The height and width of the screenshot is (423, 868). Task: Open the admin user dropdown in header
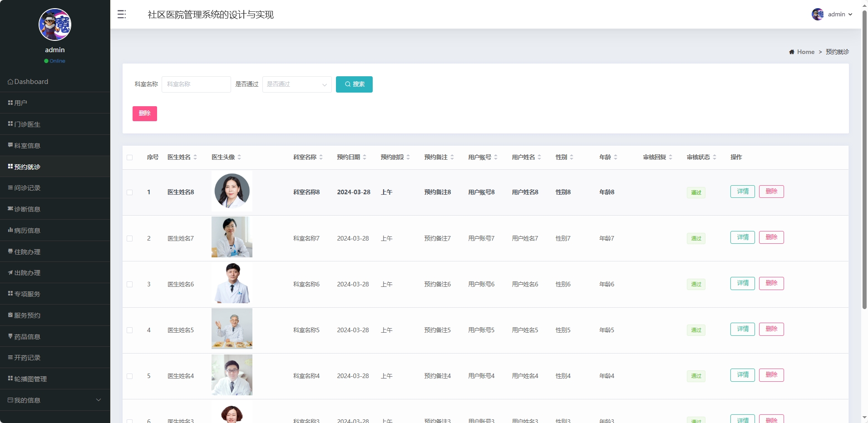(832, 15)
